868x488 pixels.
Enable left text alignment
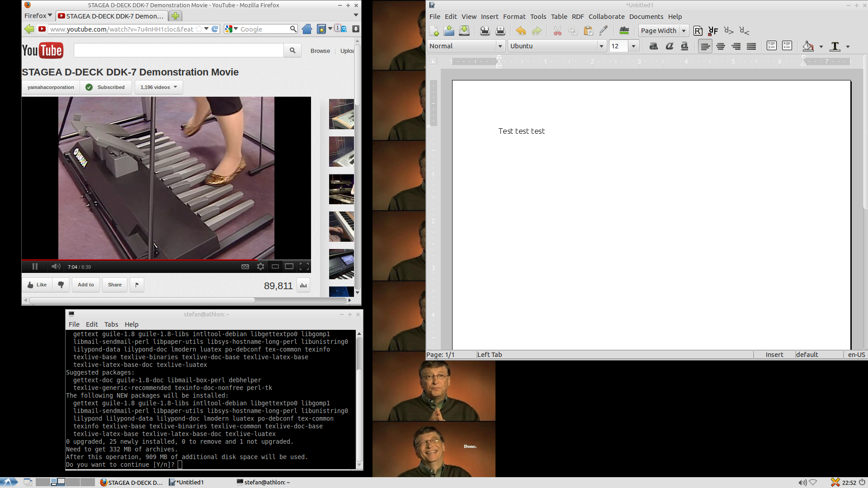tap(705, 46)
